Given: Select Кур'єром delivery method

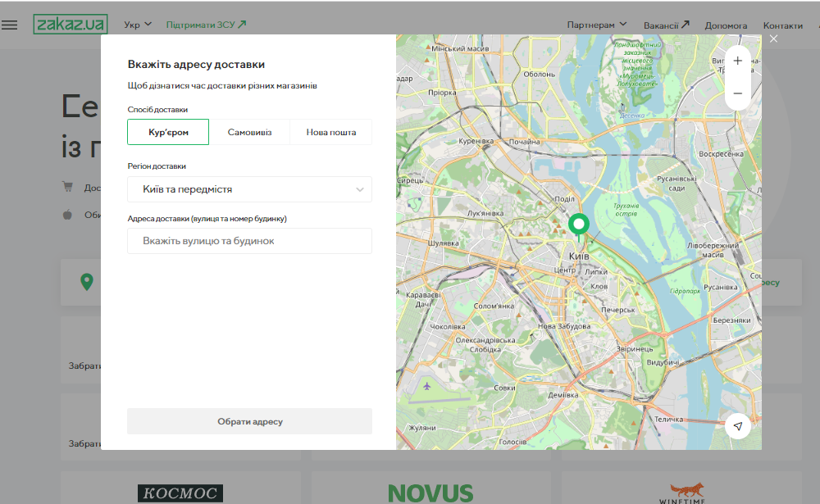Looking at the screenshot, I should (x=168, y=132).
